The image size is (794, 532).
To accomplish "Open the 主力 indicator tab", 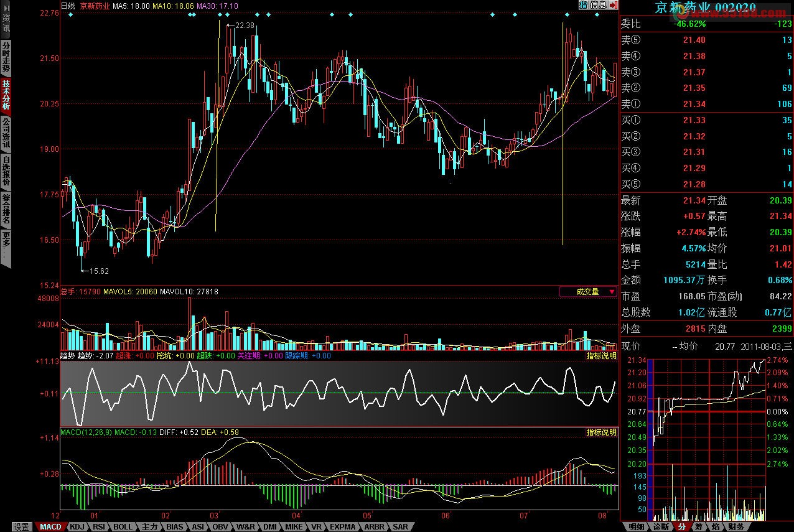I will 149,527.
